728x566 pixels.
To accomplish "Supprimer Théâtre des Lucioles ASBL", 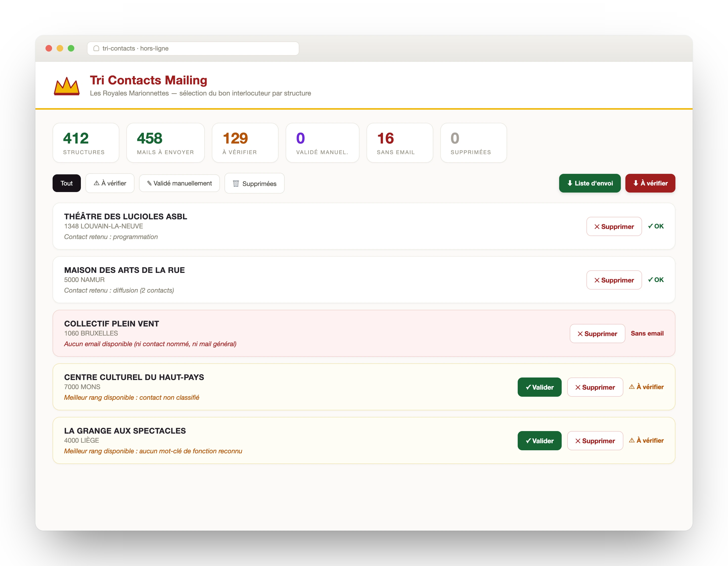I will [614, 227].
